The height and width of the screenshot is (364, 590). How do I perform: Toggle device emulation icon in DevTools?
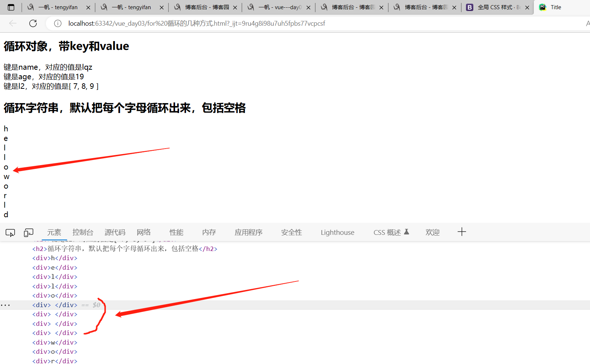[x=29, y=233]
